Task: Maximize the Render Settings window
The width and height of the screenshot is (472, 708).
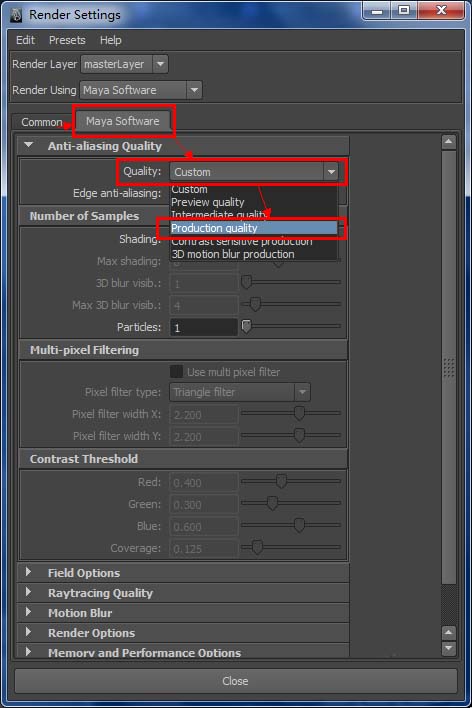Action: pos(404,10)
